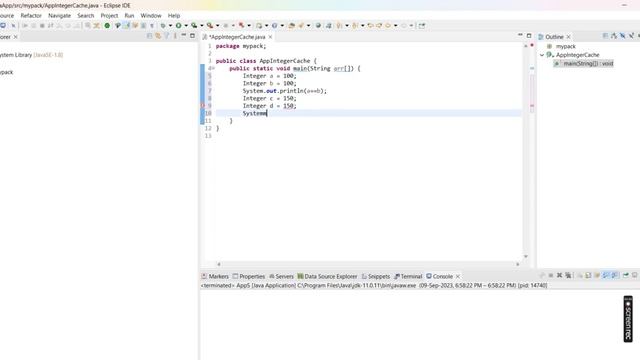Click the editor horizontal scrollbar right arrow
Viewport: 640px width, 360px height.
(x=518, y=264)
